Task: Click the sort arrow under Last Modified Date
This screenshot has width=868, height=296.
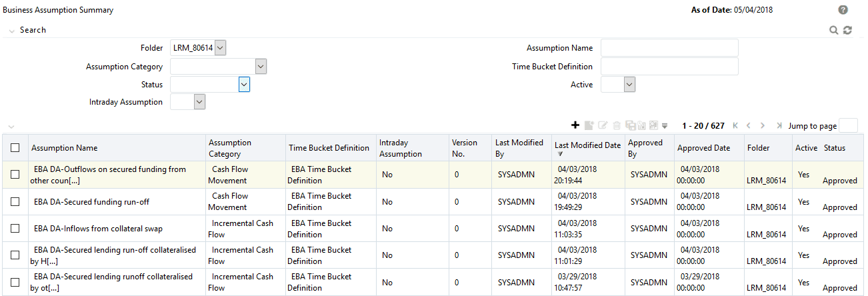Action: (560, 154)
